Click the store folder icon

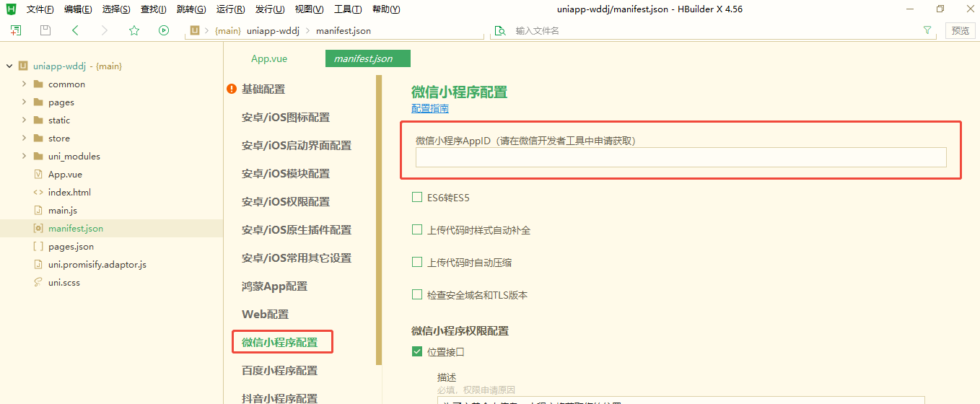[x=38, y=138]
